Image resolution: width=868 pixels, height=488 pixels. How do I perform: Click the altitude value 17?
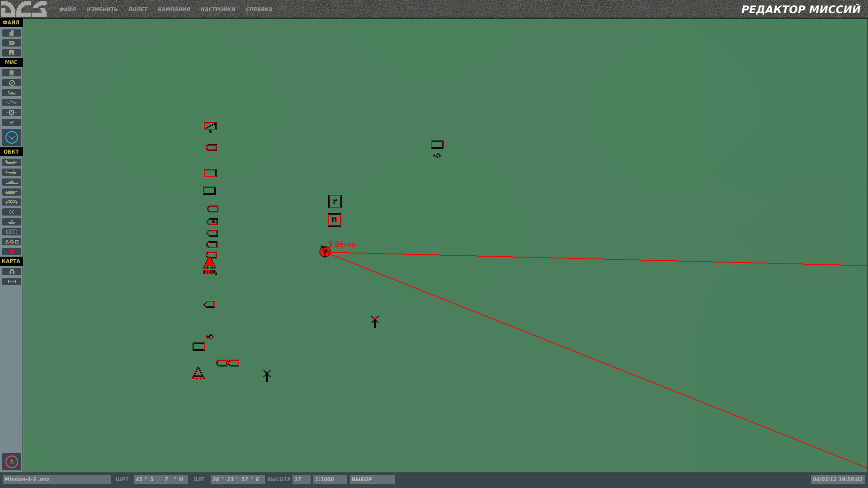tap(302, 479)
